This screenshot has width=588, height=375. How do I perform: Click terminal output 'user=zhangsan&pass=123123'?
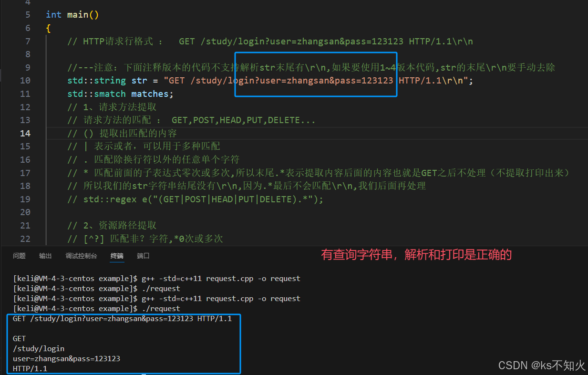click(66, 359)
